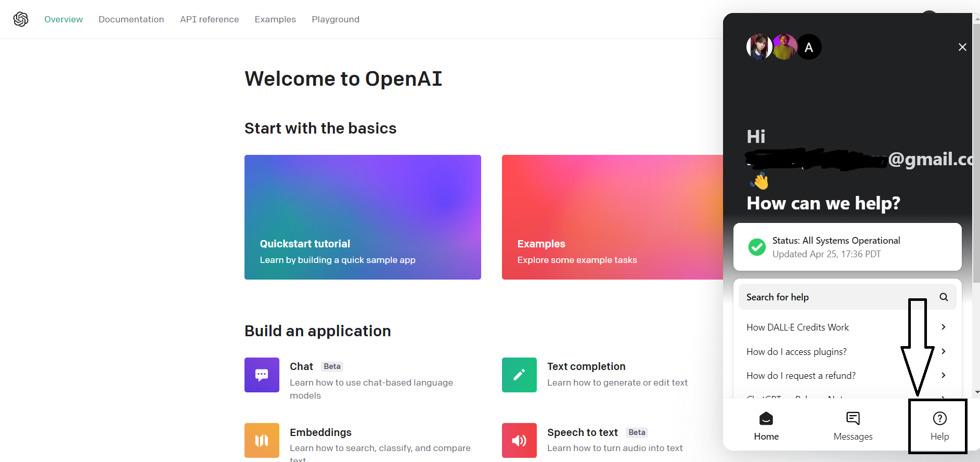The image size is (980, 462).
Task: Click the magnifying glass search icon
Action: click(944, 297)
